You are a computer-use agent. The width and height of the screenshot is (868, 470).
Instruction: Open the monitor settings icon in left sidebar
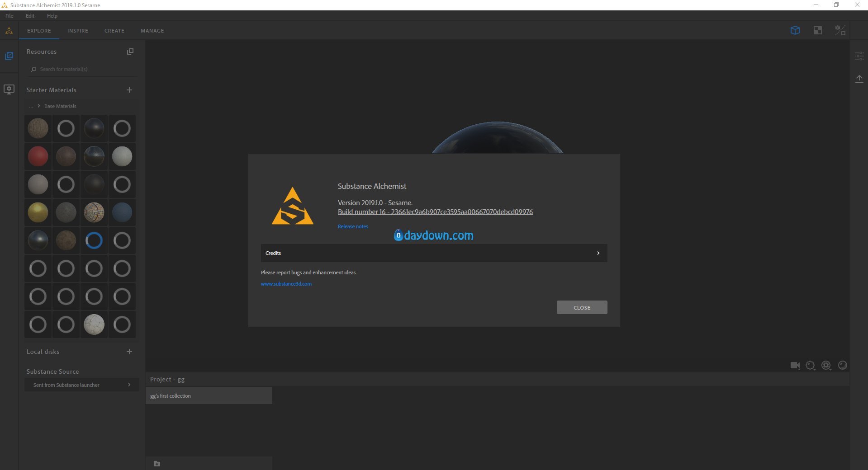point(9,89)
